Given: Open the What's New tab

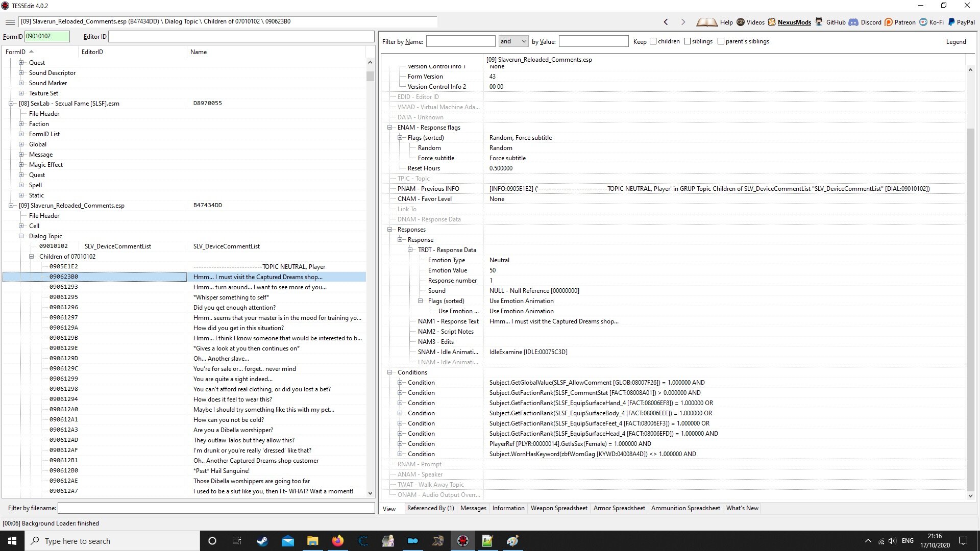Looking at the screenshot, I should [x=742, y=508].
